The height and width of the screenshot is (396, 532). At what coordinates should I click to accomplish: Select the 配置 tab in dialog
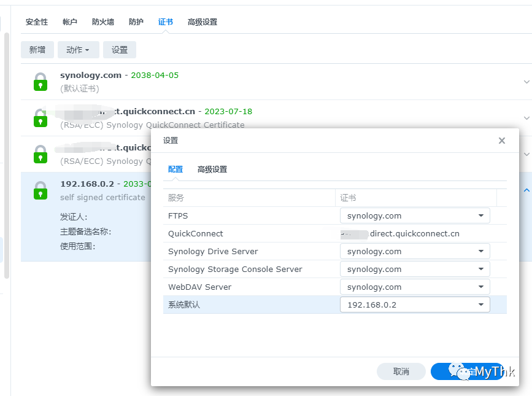click(x=175, y=169)
